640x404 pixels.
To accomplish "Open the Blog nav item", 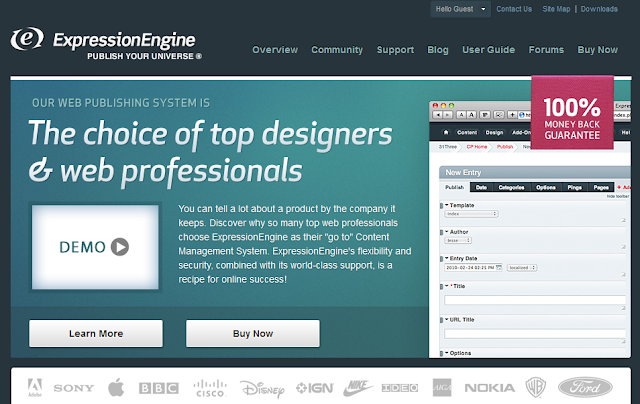I will tap(438, 50).
